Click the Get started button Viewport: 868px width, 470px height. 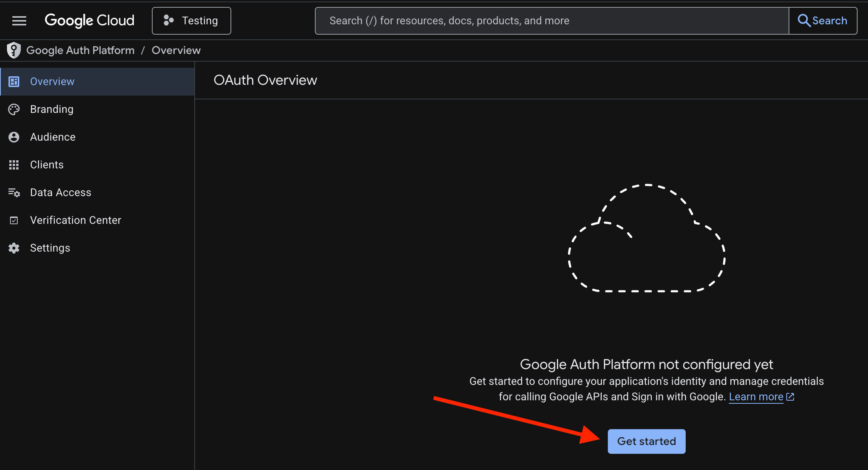coord(647,441)
